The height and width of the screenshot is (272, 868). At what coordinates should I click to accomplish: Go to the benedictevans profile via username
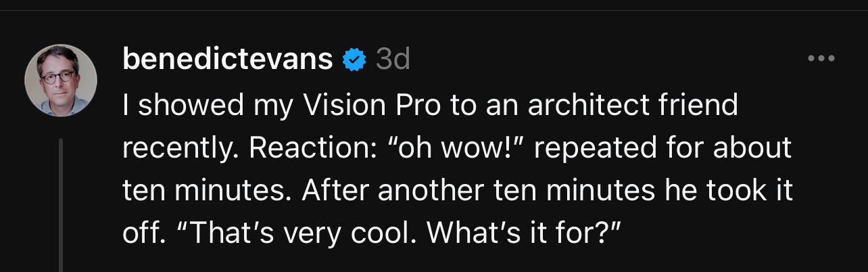(x=227, y=60)
